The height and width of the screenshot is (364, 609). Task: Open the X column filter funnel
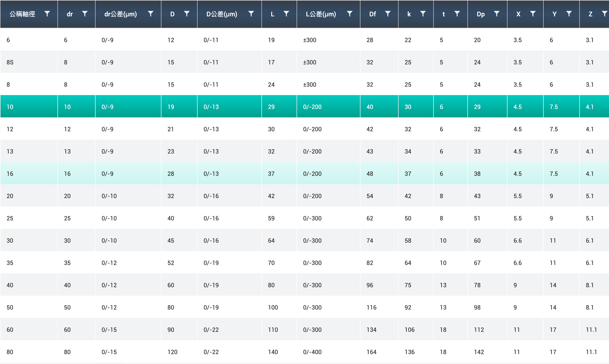click(x=533, y=14)
